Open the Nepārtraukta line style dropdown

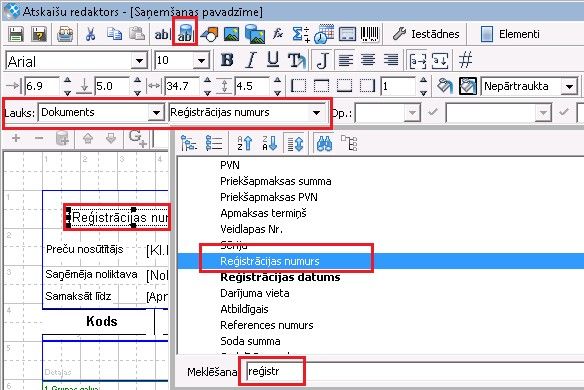[x=569, y=86]
